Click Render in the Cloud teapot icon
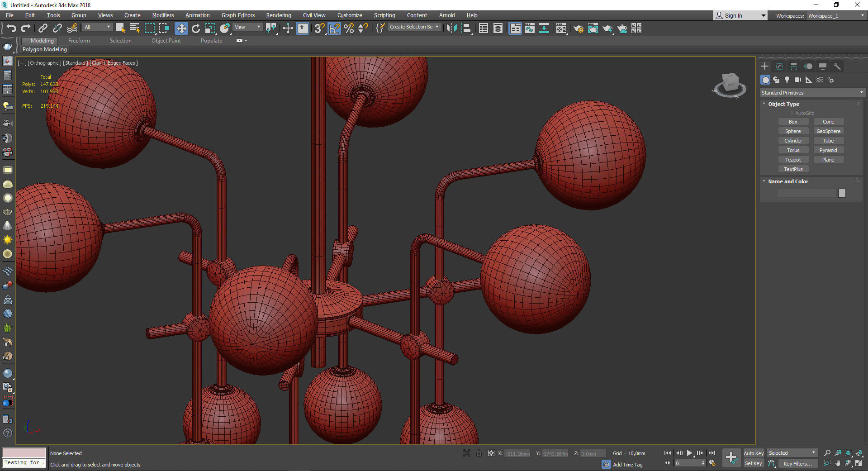This screenshot has width=868, height=471. (x=622, y=29)
